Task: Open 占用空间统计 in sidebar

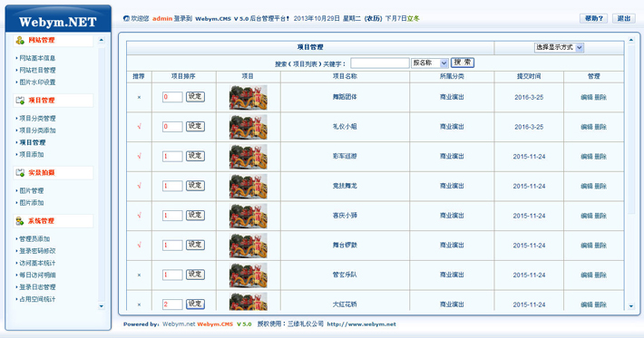Action: (x=37, y=299)
